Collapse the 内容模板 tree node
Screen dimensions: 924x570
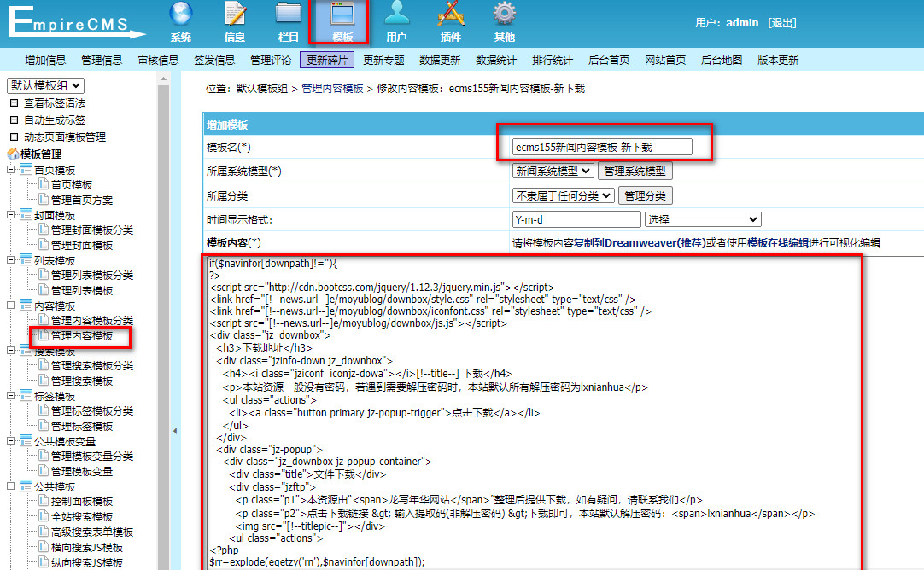pos(10,305)
